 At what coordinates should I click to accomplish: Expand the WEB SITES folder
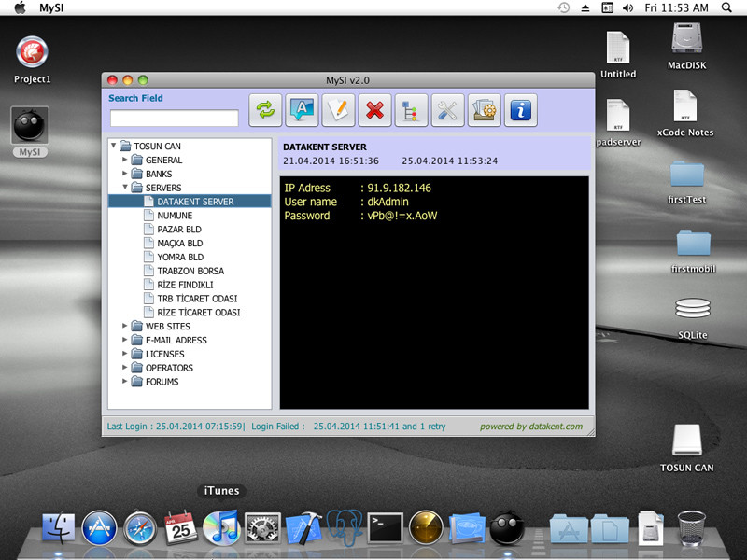(125, 326)
